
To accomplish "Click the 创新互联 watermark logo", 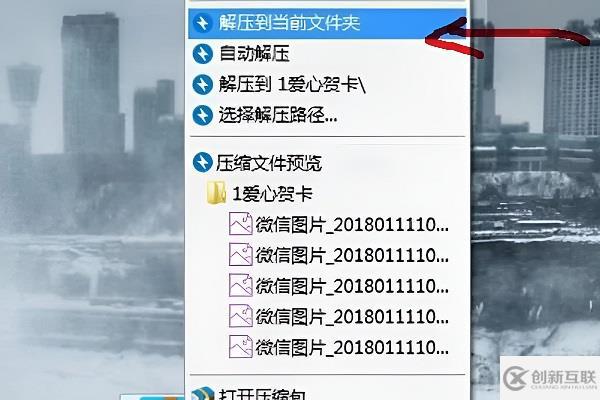I will (x=549, y=378).
